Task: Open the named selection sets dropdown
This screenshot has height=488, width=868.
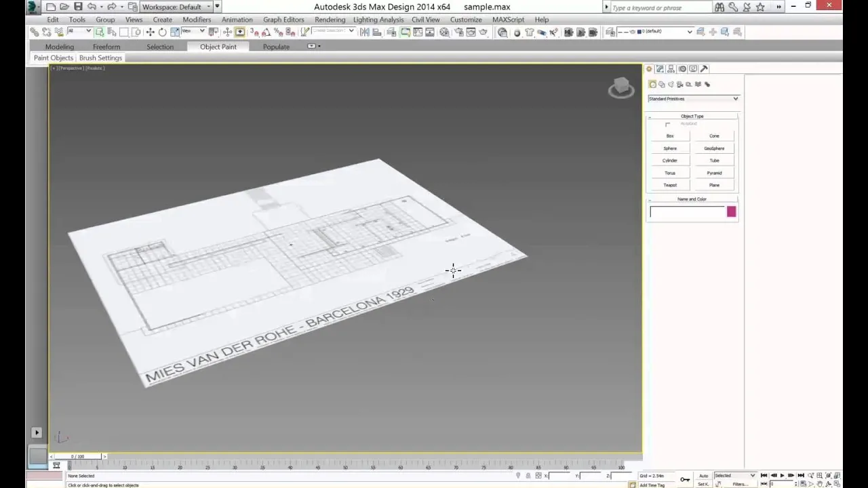Action: click(x=334, y=32)
